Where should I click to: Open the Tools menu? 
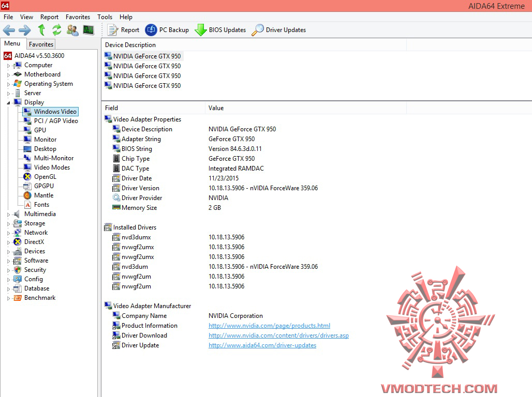(105, 17)
